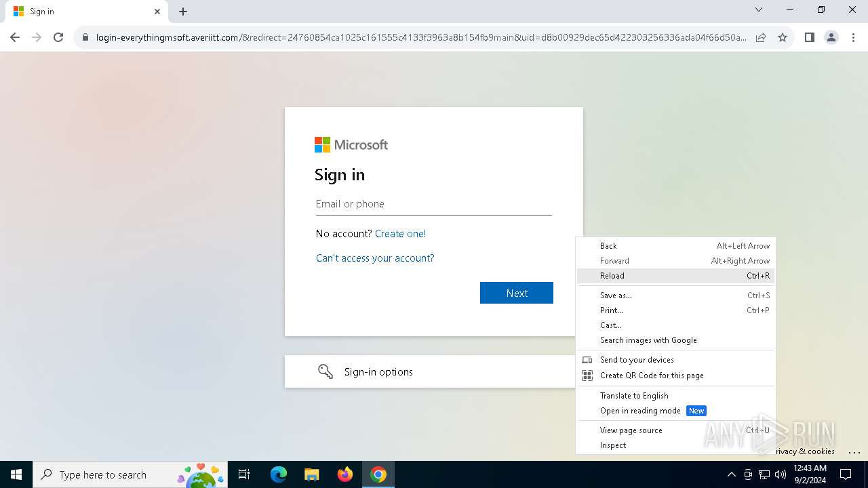Click the taskbar clock showing 12:43 AM
The height and width of the screenshot is (488, 868).
pos(810,474)
